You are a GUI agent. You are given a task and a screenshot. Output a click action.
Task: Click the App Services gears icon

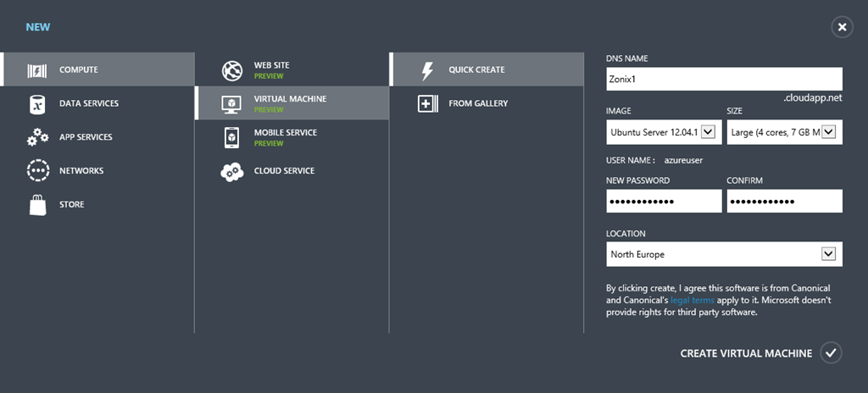[37, 137]
